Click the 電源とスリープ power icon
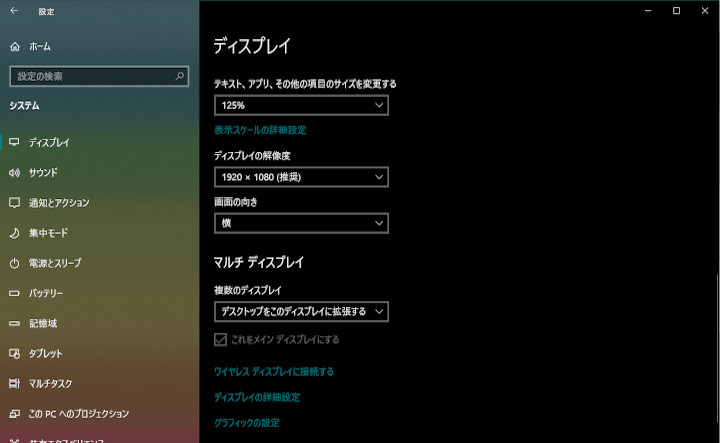 click(14, 263)
